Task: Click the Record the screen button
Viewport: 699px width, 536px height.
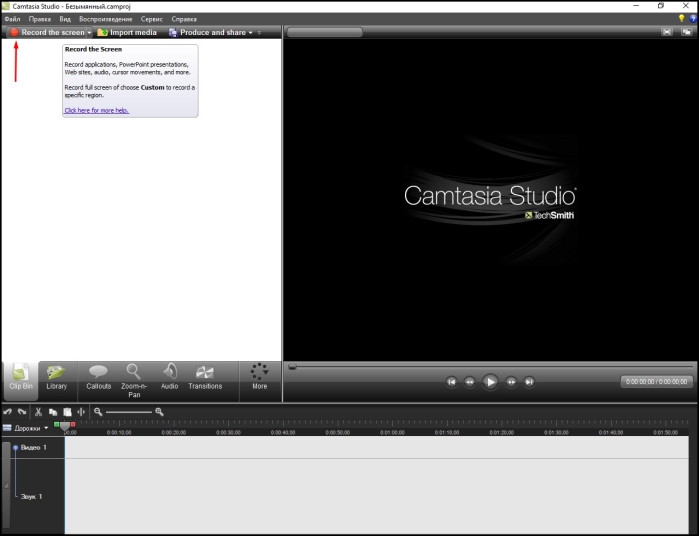Action: click(x=47, y=33)
